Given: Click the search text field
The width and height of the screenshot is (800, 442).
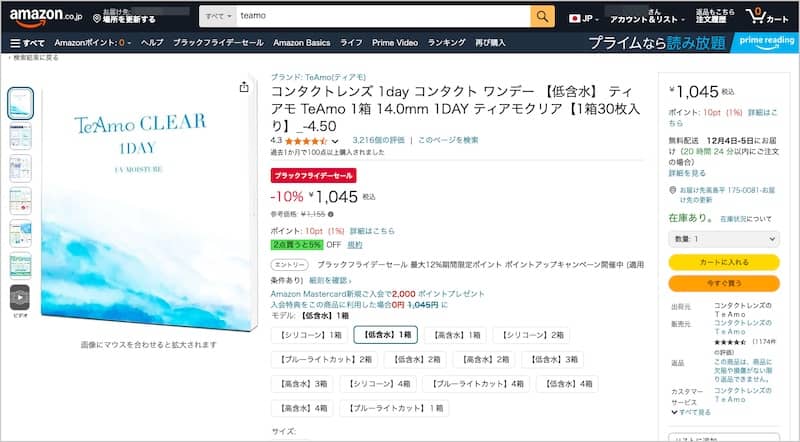Looking at the screenshot, I should click(x=383, y=16).
